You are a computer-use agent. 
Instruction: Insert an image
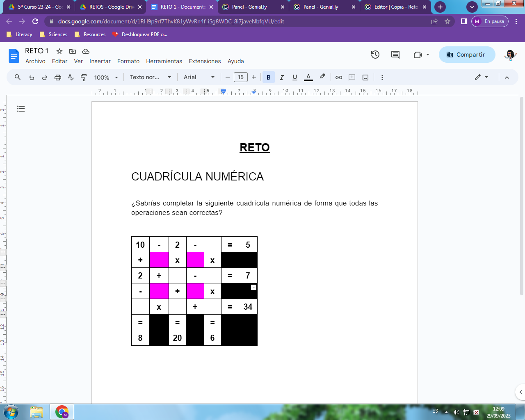point(365,77)
